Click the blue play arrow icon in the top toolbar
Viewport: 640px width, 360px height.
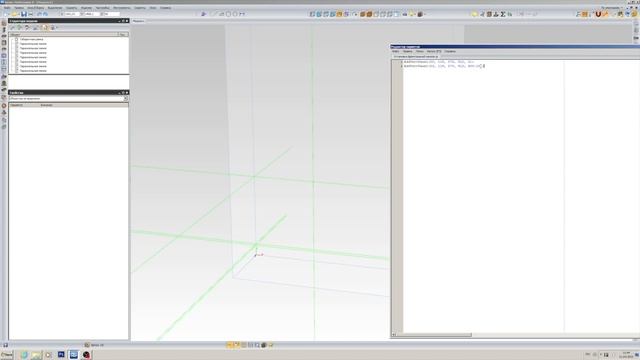pyautogui.click(x=204, y=14)
